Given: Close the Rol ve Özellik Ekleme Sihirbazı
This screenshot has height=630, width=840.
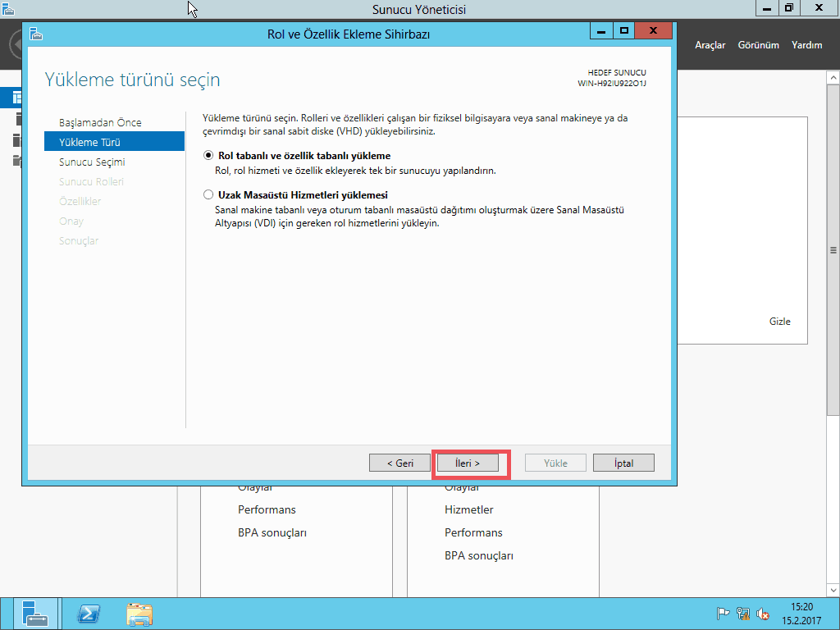Looking at the screenshot, I should 653,31.
